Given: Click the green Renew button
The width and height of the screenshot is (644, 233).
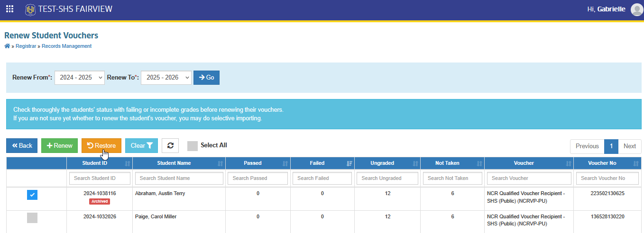Looking at the screenshot, I should click(60, 146).
